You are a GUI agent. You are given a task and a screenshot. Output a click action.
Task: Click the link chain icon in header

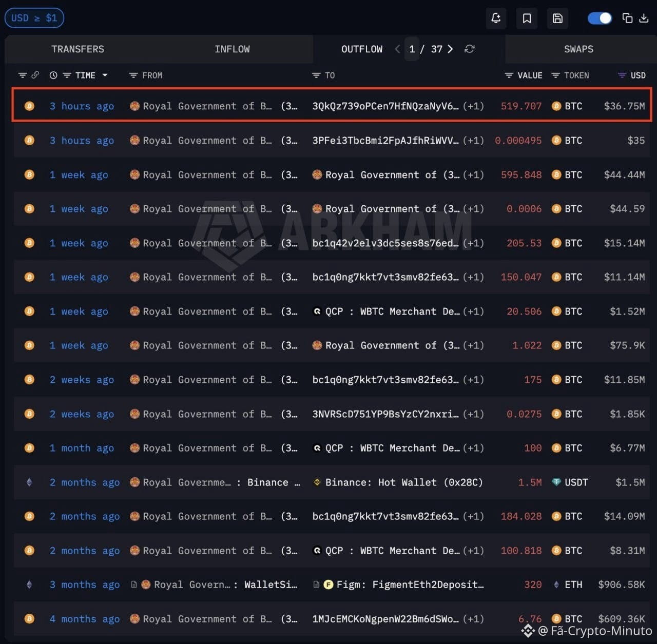[x=35, y=75]
